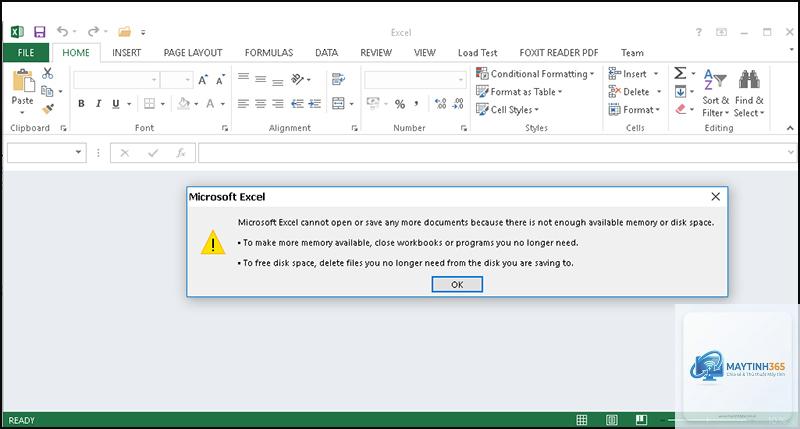Toggle Italic formatting
800x429 pixels.
(x=98, y=104)
